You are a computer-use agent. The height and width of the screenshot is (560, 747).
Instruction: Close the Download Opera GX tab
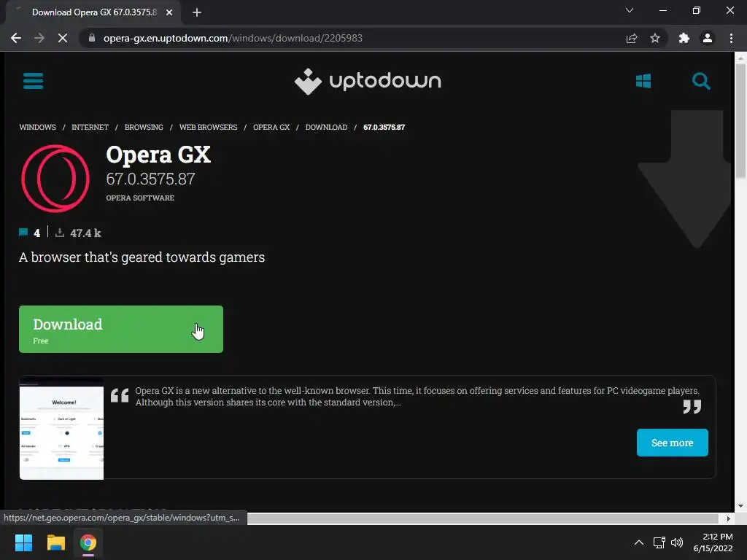pos(169,12)
